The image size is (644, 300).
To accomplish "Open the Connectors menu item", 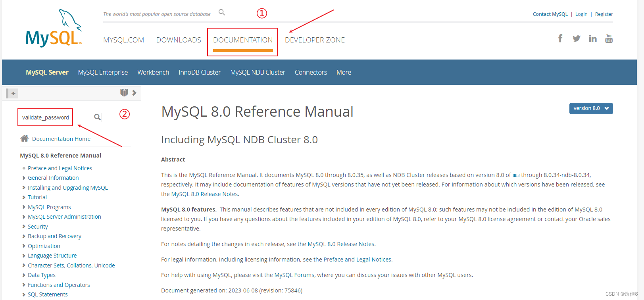I will pyautogui.click(x=311, y=72).
